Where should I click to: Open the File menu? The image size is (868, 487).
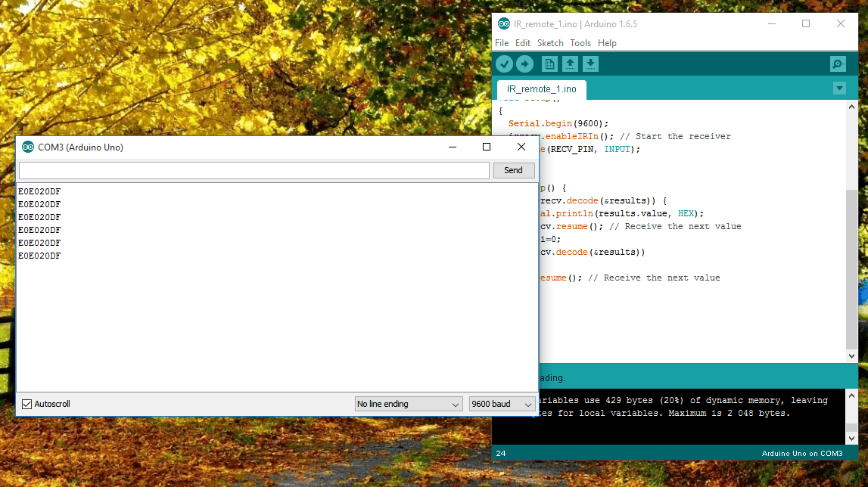point(502,43)
